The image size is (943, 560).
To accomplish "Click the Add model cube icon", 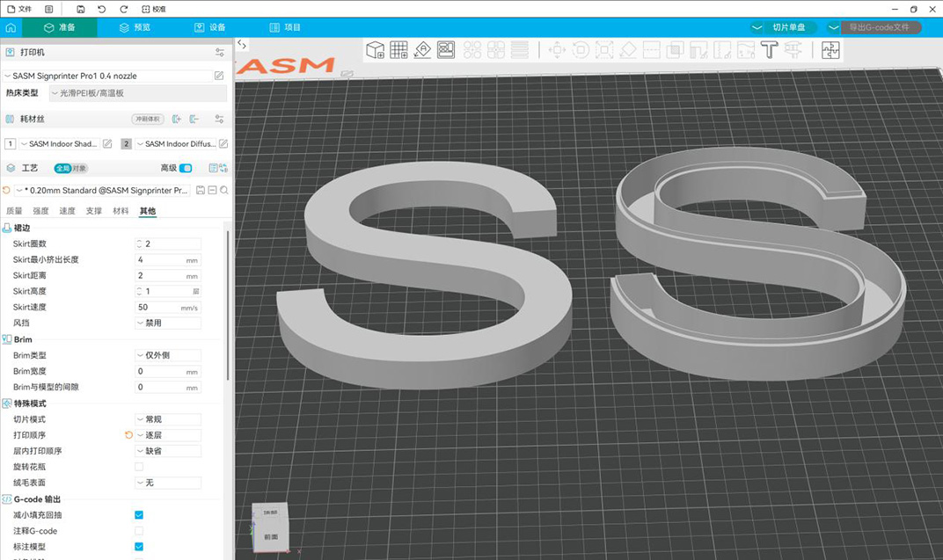I will 376,50.
